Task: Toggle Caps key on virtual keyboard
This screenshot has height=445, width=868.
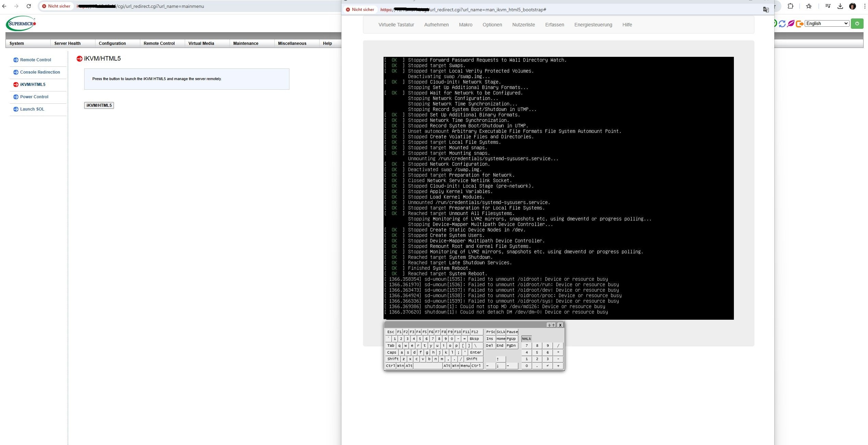Action: [391, 352]
